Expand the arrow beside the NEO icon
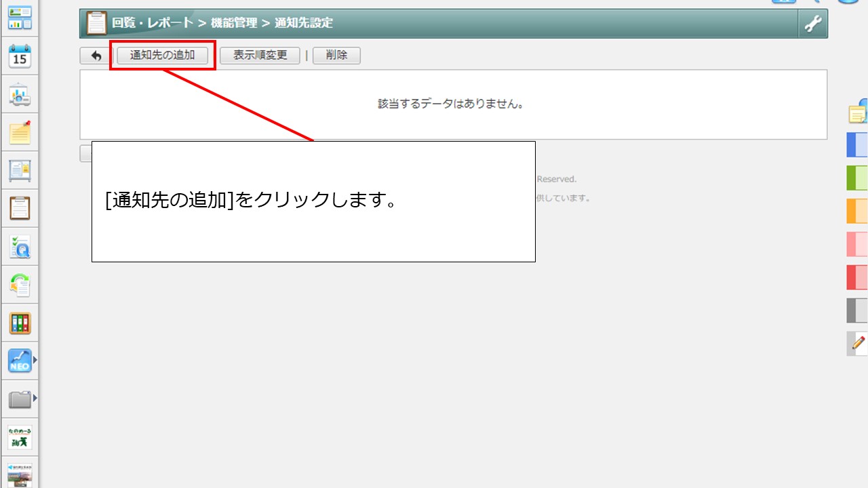Viewport: 868px width, 488px height. pyautogui.click(x=35, y=360)
